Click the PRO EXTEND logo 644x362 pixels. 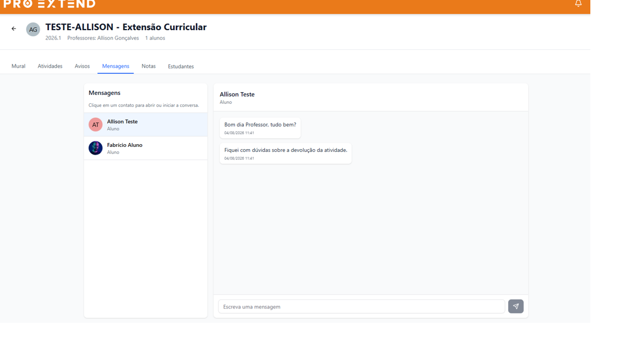tap(49, 4)
